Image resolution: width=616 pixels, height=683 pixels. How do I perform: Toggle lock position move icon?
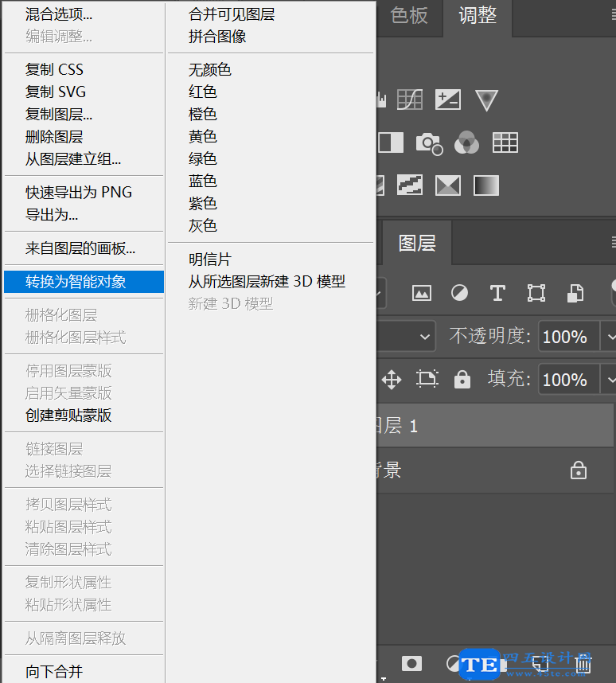(392, 380)
